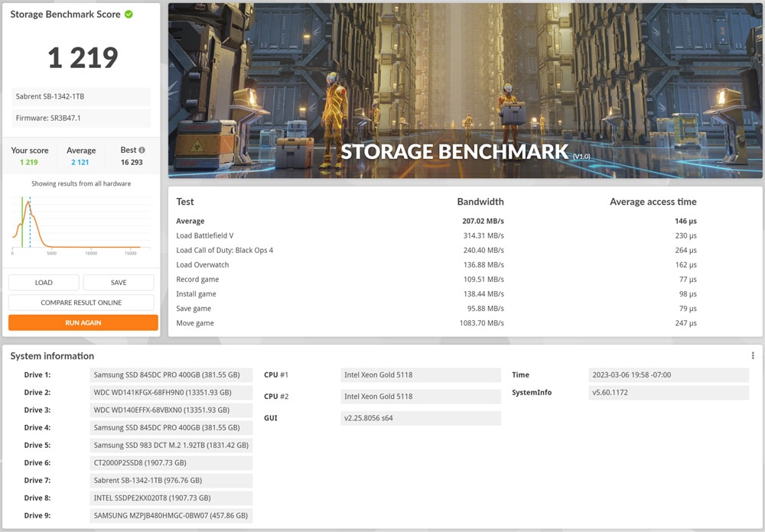Select the 1 219 benchmark score
Image resolution: width=765 pixels, height=532 pixels.
[x=83, y=57]
